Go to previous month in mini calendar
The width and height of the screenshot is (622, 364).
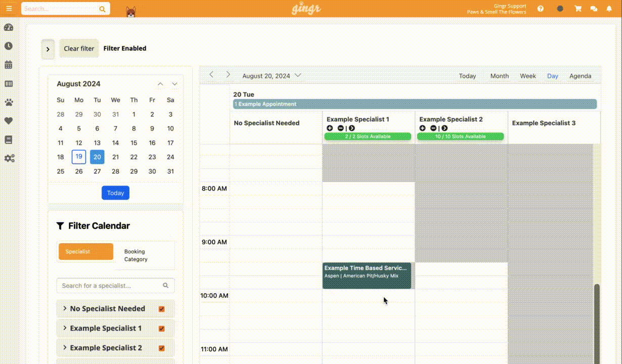click(x=160, y=84)
